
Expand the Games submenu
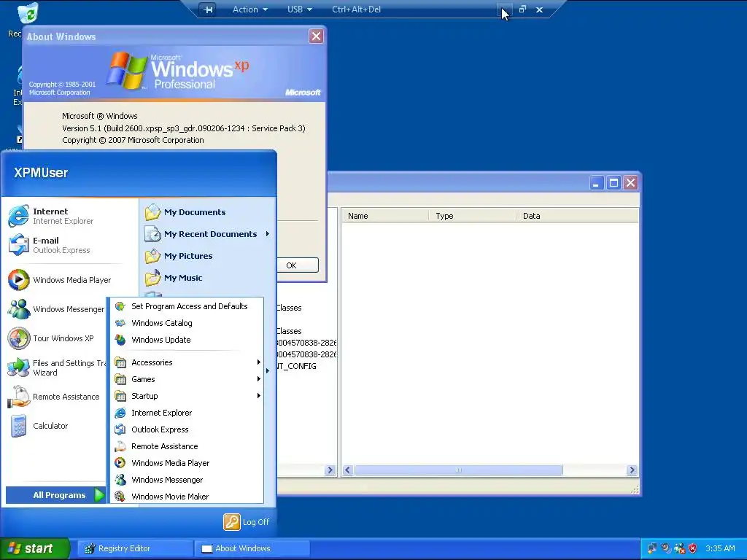187,379
